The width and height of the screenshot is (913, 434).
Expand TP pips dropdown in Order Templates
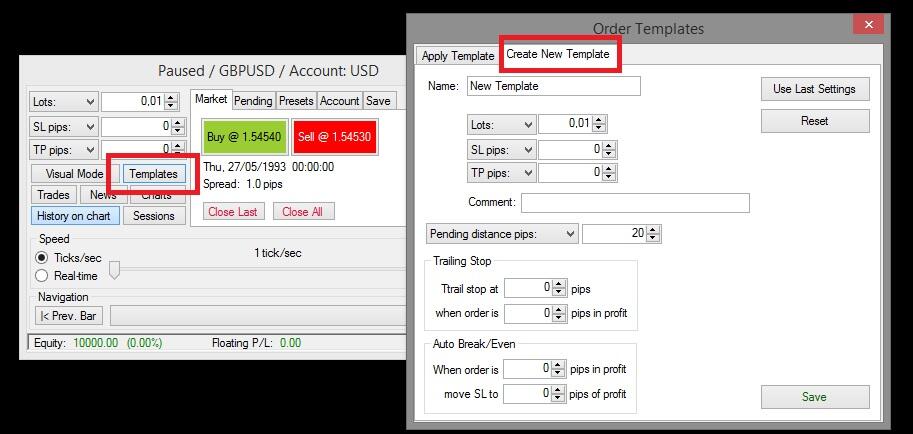coord(501,172)
